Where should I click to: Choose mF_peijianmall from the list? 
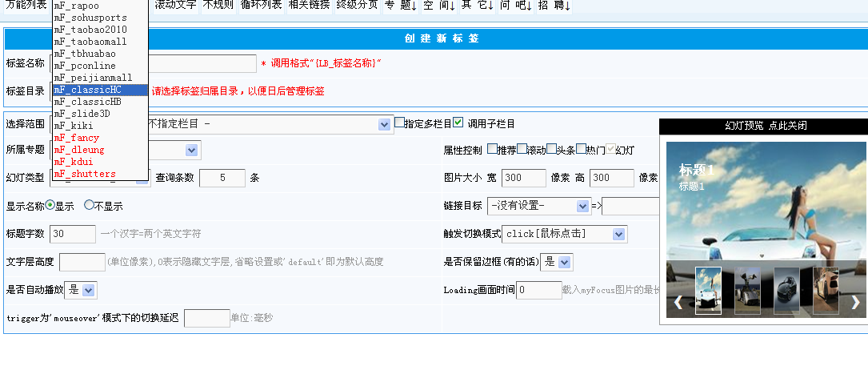100,78
